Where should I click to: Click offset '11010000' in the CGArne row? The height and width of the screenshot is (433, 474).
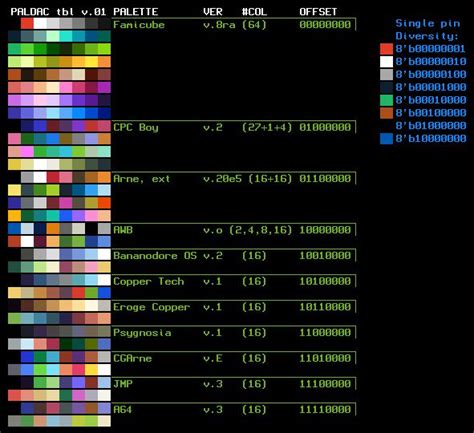pos(325,358)
